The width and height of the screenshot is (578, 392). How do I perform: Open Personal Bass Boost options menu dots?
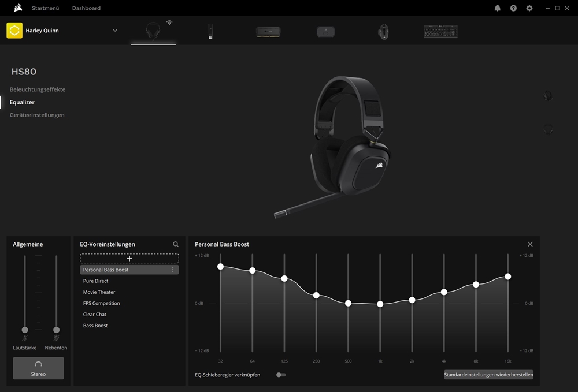[x=172, y=270]
